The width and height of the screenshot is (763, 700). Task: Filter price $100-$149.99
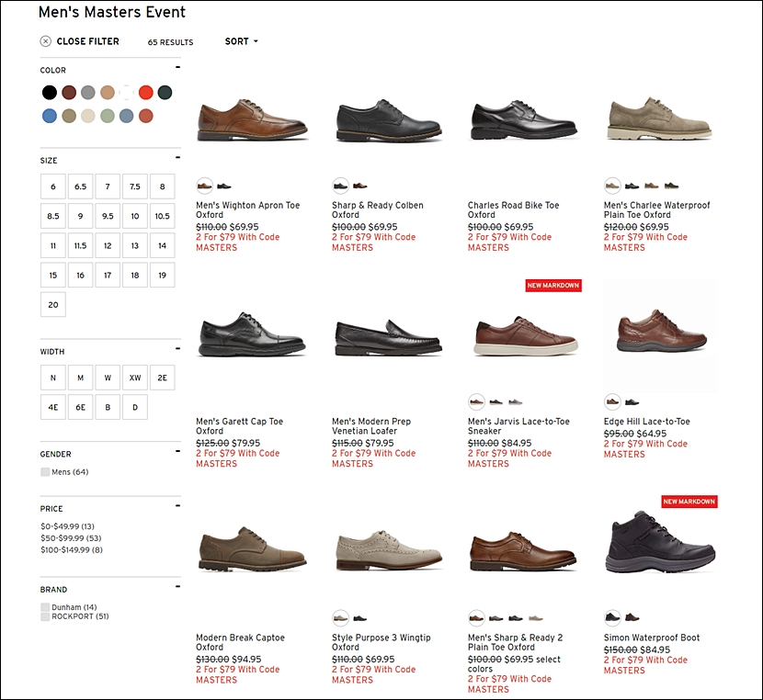pyautogui.click(x=72, y=549)
